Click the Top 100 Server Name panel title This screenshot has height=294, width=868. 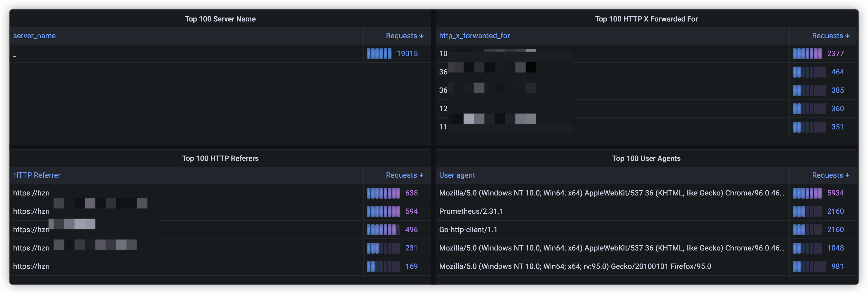[x=220, y=19]
